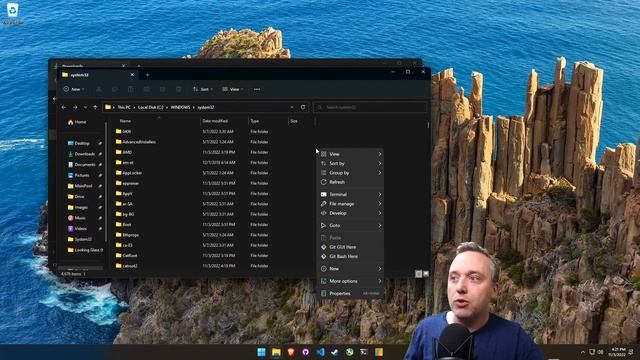Open Recycle Bin on the desktop
The height and width of the screenshot is (360, 640).
(13, 12)
